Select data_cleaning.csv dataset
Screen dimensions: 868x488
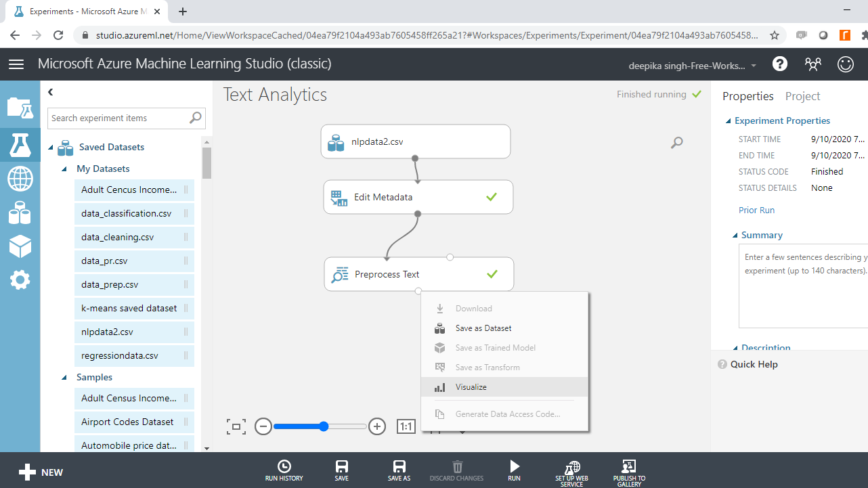[134, 238]
